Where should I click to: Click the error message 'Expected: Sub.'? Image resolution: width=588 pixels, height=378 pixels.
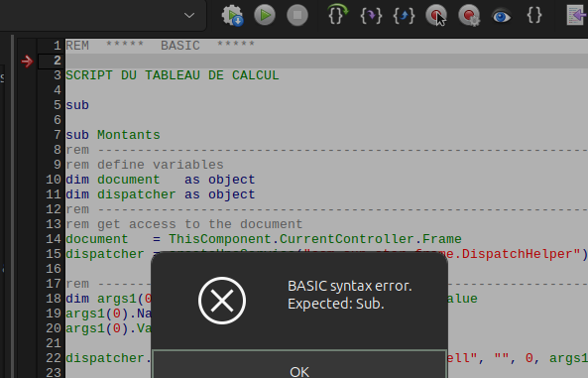[335, 304]
